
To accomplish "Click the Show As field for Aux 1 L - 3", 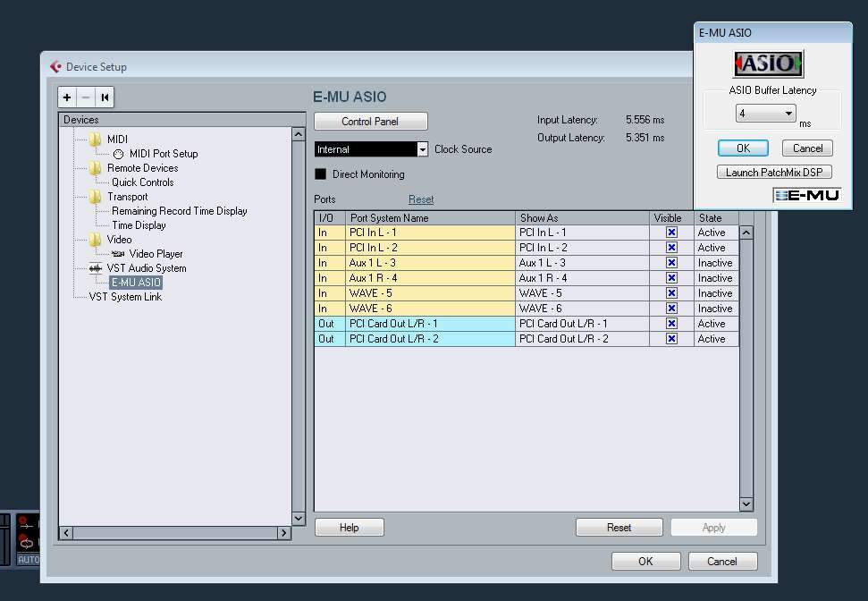I will pyautogui.click(x=582, y=263).
